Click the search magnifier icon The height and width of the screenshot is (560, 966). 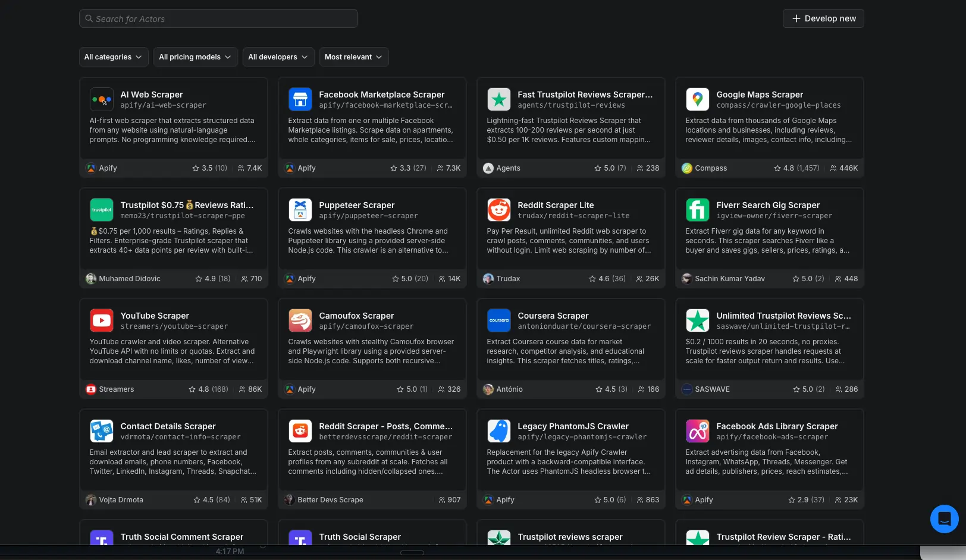point(89,18)
